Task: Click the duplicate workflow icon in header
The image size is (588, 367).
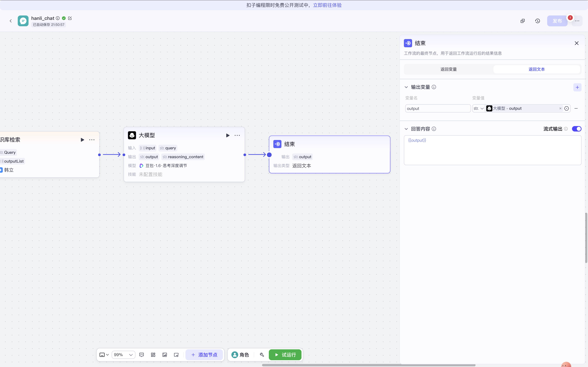Action: coord(523,21)
